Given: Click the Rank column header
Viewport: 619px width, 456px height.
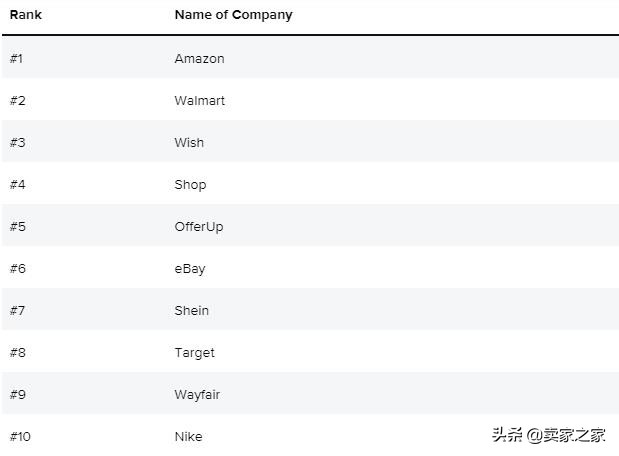Looking at the screenshot, I should point(26,15).
